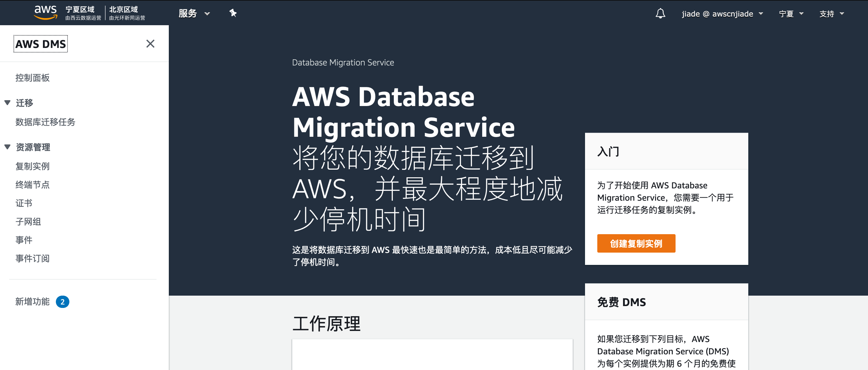Click the AWS home logo
868x370 pixels.
[45, 12]
